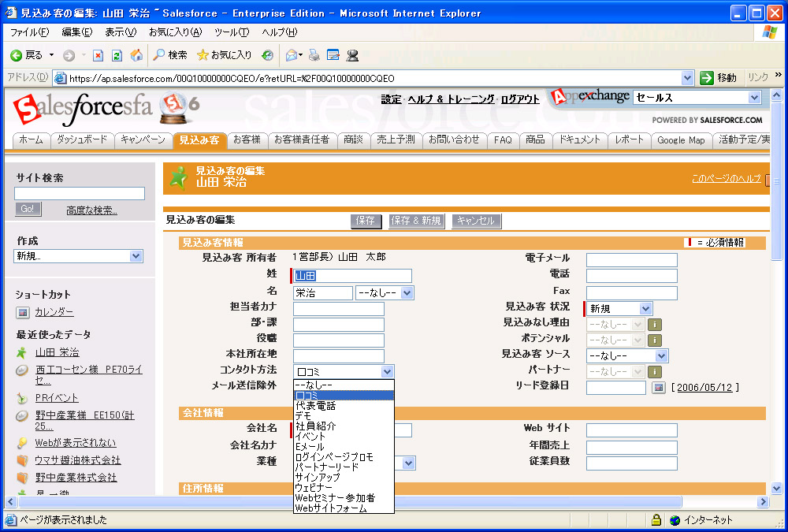Open the 表示(V) menu
788x532 pixels.
coord(121,32)
